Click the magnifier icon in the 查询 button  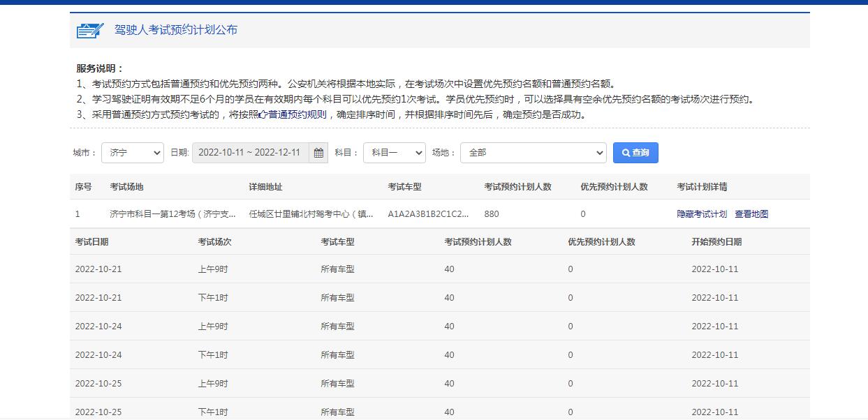pyautogui.click(x=624, y=152)
